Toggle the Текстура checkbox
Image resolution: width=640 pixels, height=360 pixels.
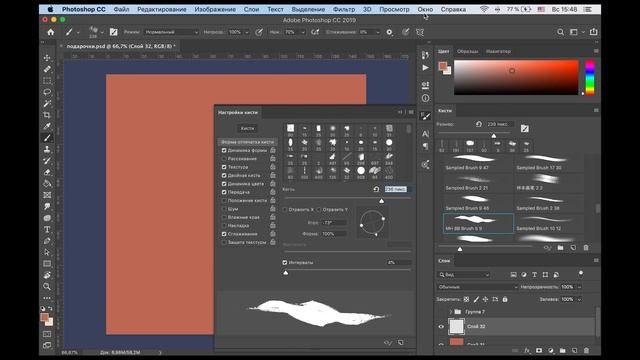click(x=224, y=167)
